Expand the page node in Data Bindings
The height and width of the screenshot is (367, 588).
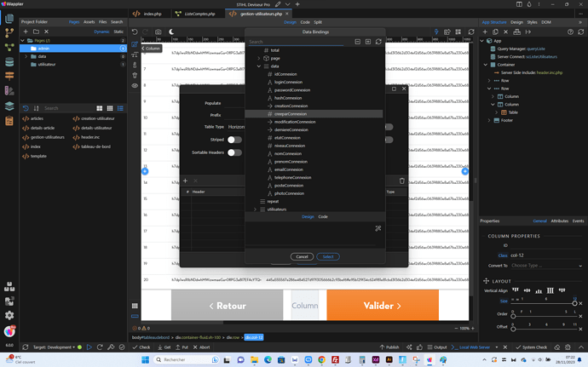(x=259, y=58)
